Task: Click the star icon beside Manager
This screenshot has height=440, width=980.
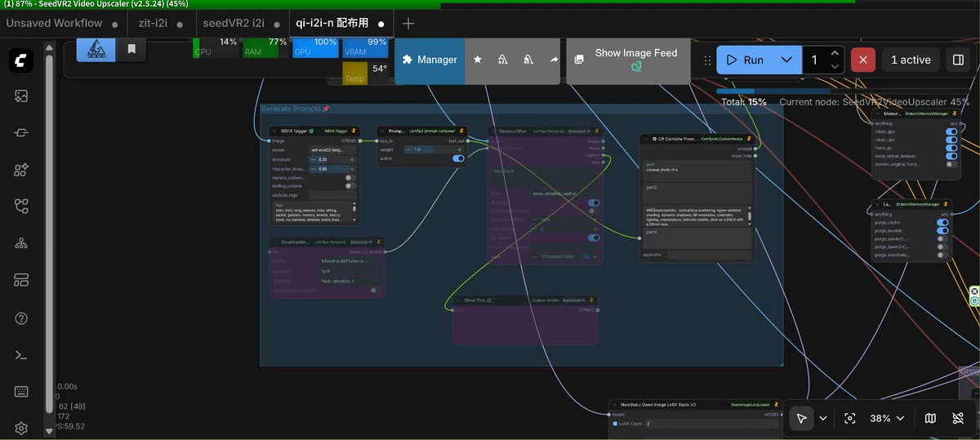Action: pyautogui.click(x=478, y=60)
